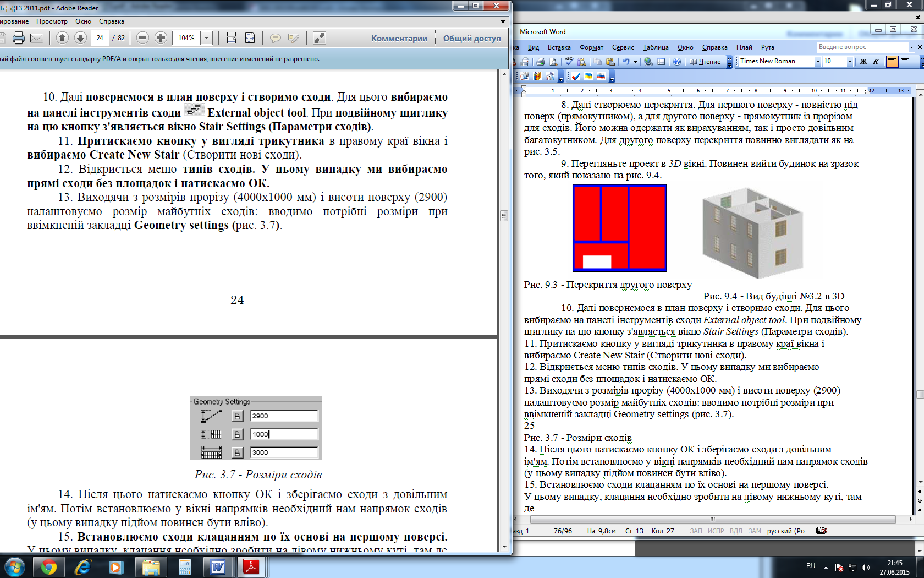The image size is (924, 578).
Task: Click Word horizontal scrollbar thumb
Action: tap(712, 519)
